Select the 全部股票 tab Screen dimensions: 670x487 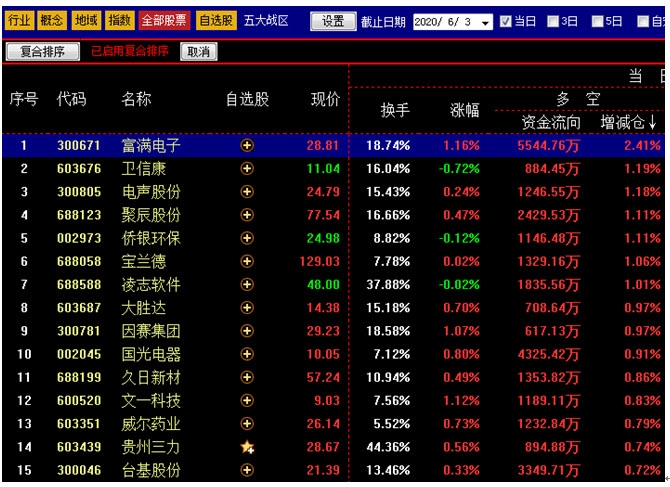pos(164,20)
